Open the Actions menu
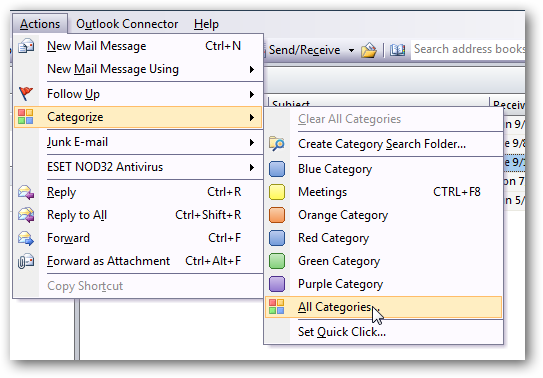This screenshot has width=543, height=378. (x=40, y=24)
